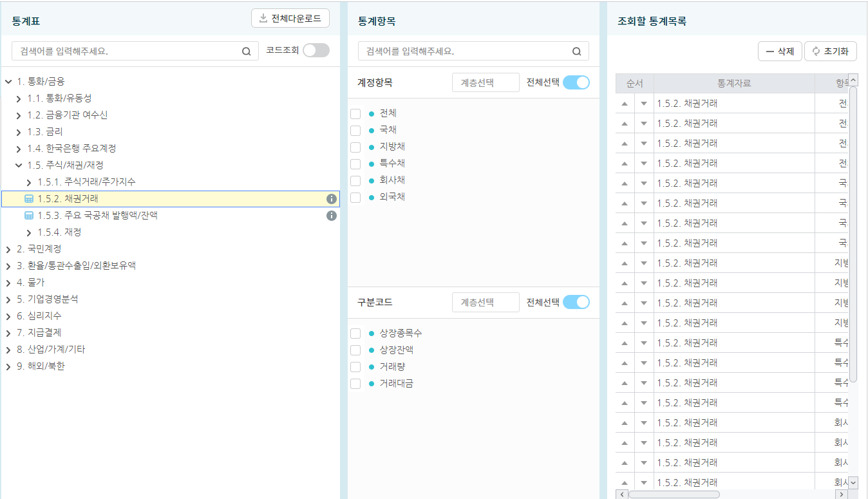Check the 회사채 checkbox
Image resolution: width=868 pixels, height=499 pixels.
click(355, 181)
